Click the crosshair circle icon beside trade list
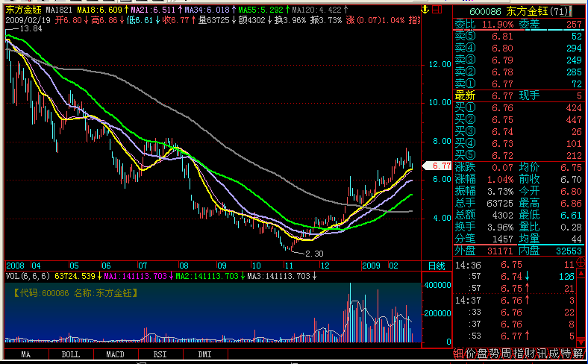 tap(580, 261)
